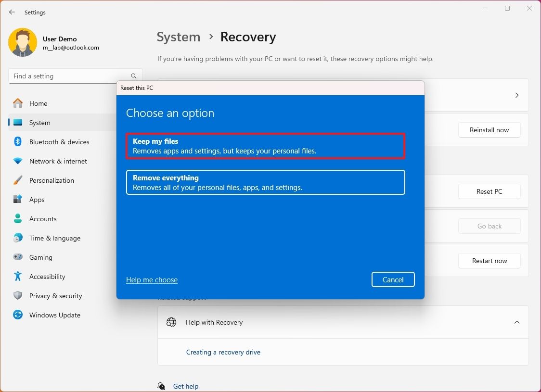
Task: Open Bluetooth & devices settings icon
Action: (18, 142)
